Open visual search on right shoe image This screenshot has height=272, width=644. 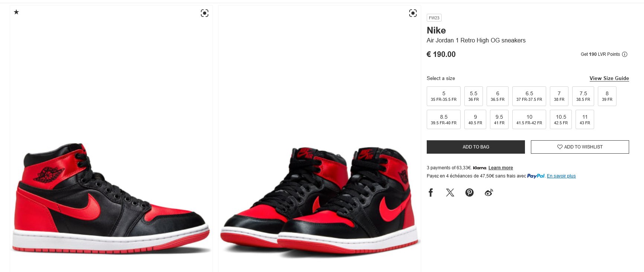tap(413, 13)
